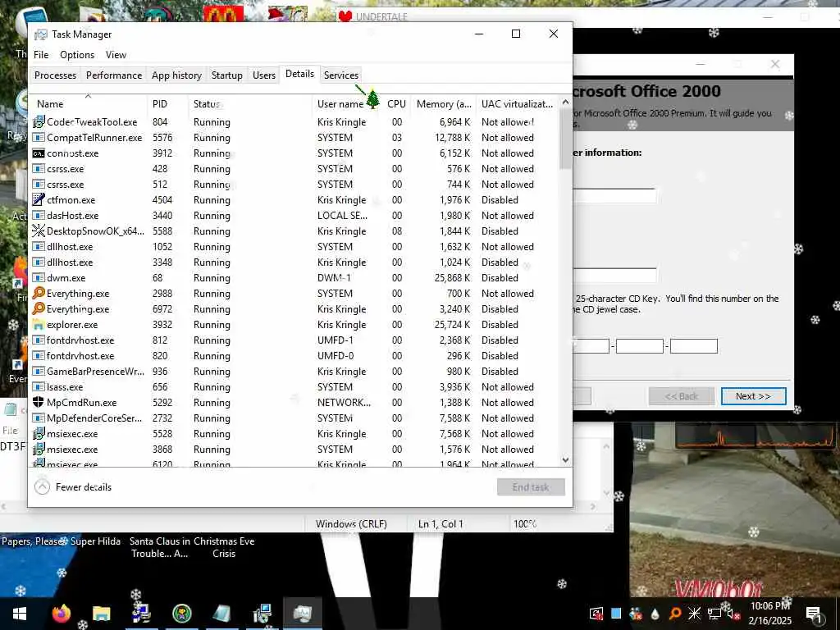
Task: Select the dllhost.exe row with PID 1052
Action: point(294,246)
